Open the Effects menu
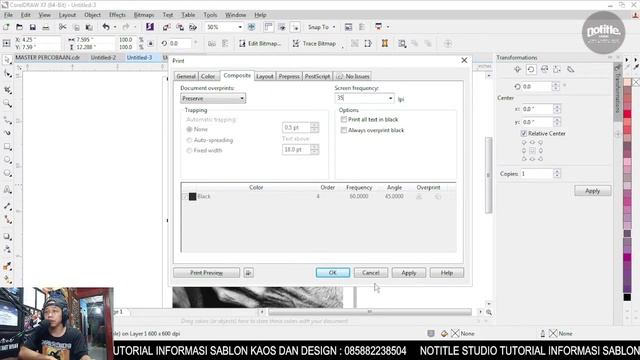640x360 pixels. [117, 15]
